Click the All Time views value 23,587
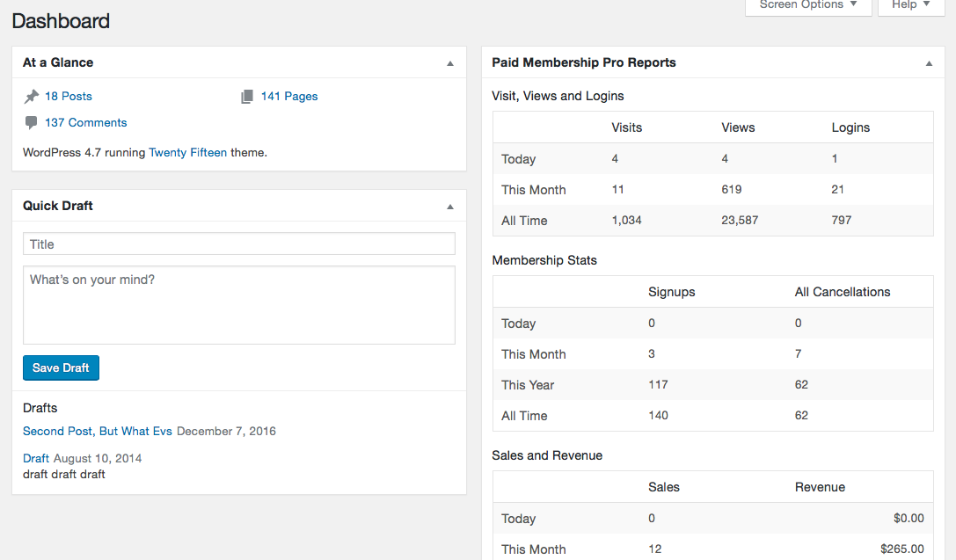The image size is (956, 560). tap(740, 220)
